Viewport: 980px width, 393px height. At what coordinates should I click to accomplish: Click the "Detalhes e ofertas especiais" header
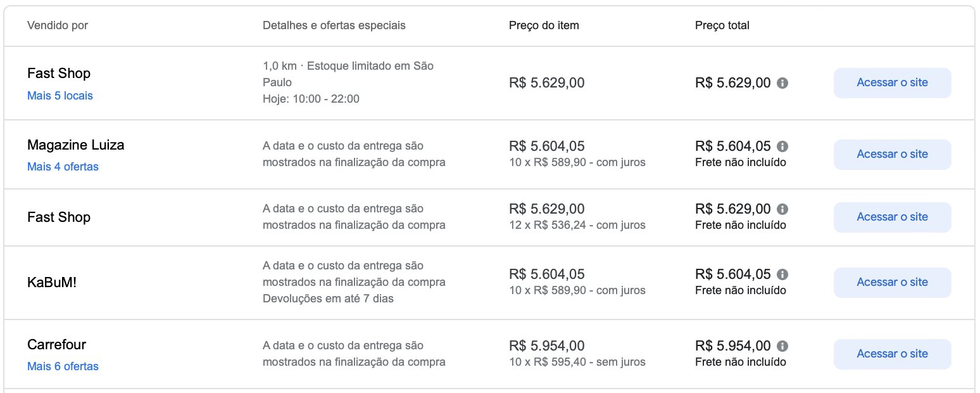pyautogui.click(x=334, y=25)
